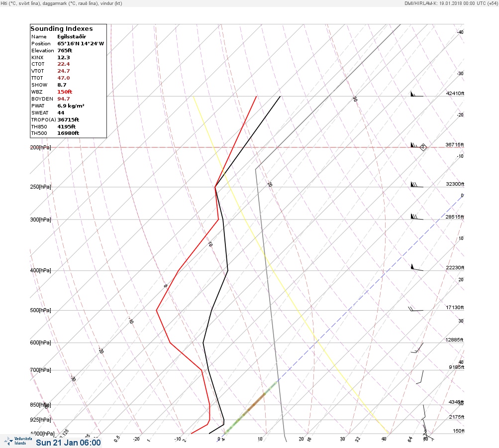Select the wind barb near 12885ft
This screenshot has width=499, height=448.
tap(417, 348)
